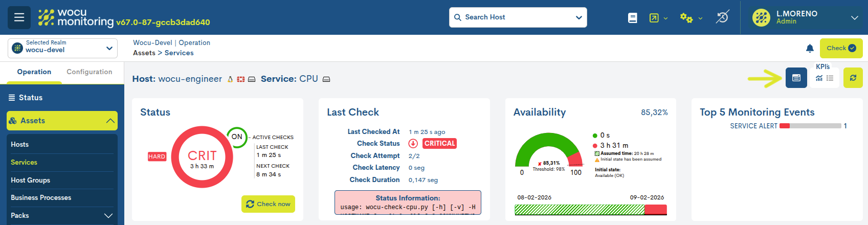
Task: Click the green hatched availability timeline bar
Action: (580, 210)
